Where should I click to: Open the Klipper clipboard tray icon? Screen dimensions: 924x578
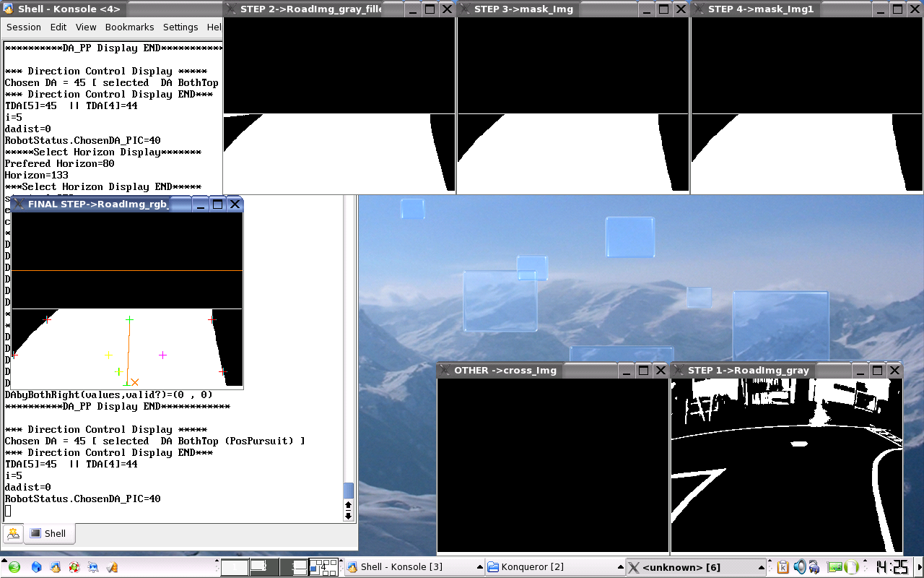pyautogui.click(x=783, y=567)
